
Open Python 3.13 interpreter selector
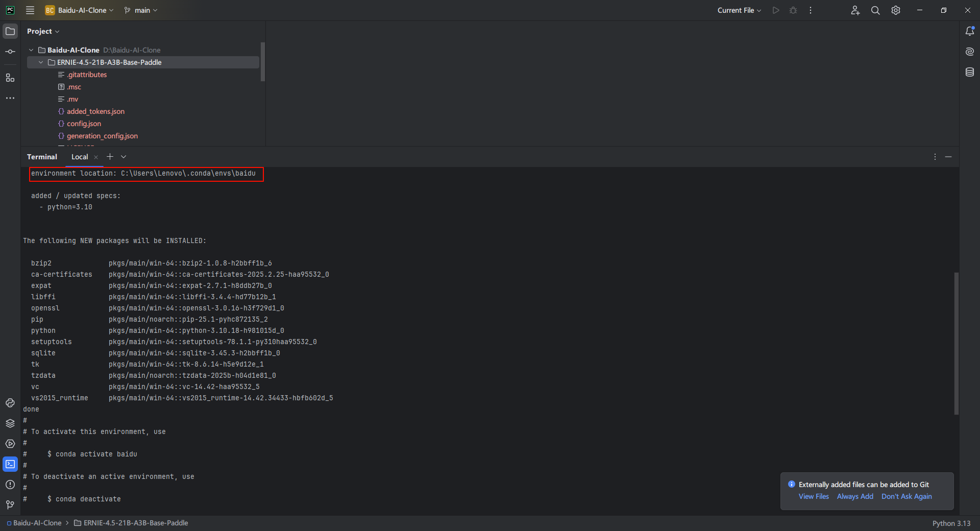pyautogui.click(x=951, y=523)
